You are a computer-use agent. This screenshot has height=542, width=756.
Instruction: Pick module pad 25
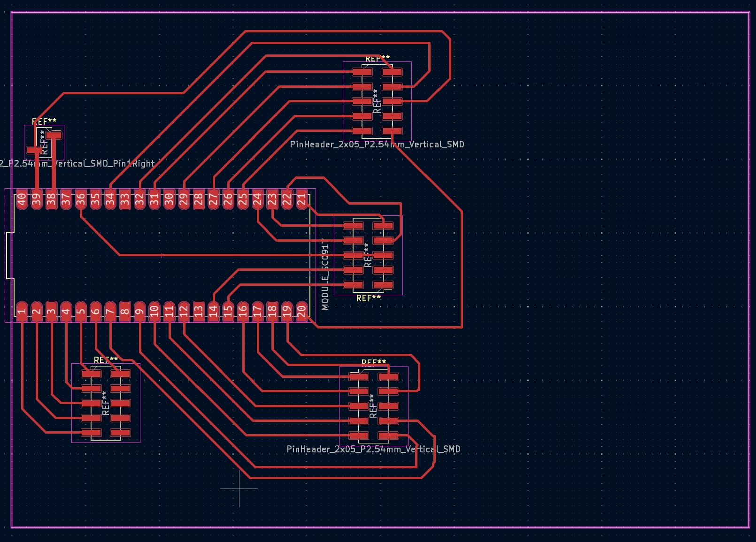(243, 199)
